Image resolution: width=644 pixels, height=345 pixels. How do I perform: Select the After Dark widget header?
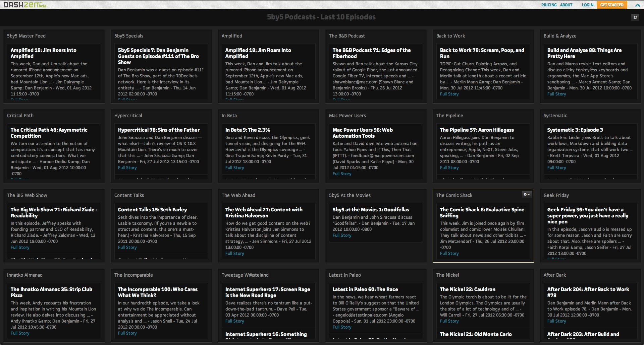555,275
